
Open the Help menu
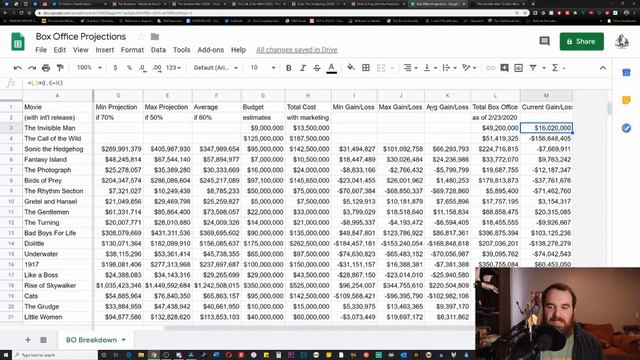coord(238,50)
